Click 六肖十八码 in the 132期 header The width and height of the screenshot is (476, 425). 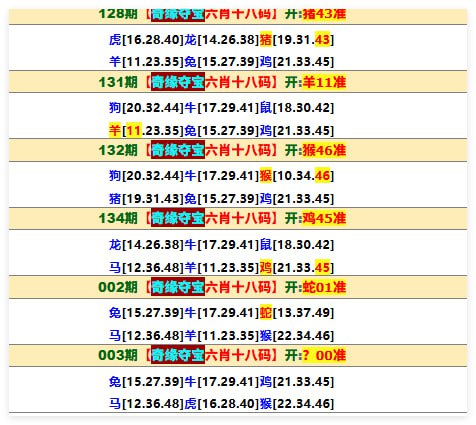[238, 150]
